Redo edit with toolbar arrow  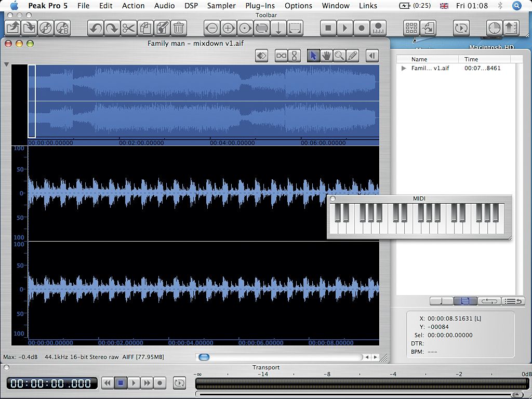point(112,28)
